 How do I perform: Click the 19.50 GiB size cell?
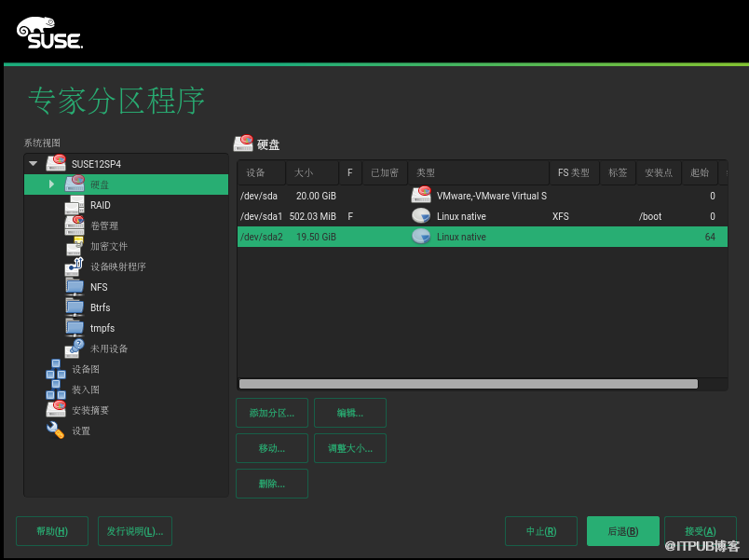click(316, 237)
